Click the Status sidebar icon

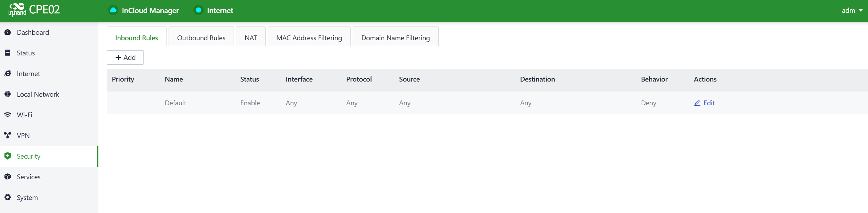click(x=8, y=53)
